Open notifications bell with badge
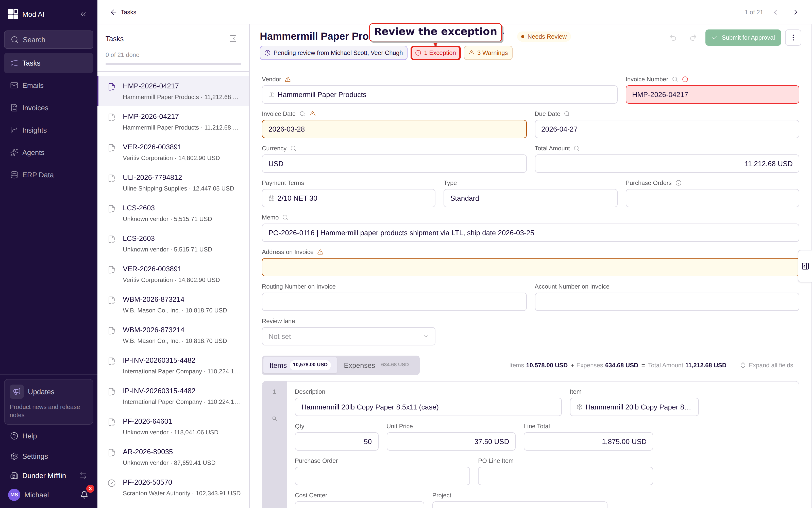The height and width of the screenshot is (508, 812). click(84, 495)
